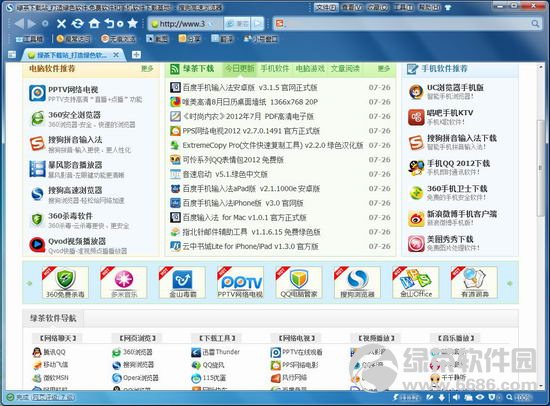
Task: Close the 绿茶下载站 browser tab
Action: pos(116,55)
